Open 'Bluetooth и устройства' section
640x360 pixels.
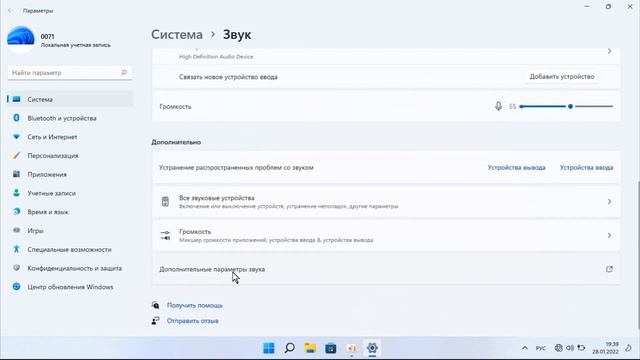click(70, 118)
